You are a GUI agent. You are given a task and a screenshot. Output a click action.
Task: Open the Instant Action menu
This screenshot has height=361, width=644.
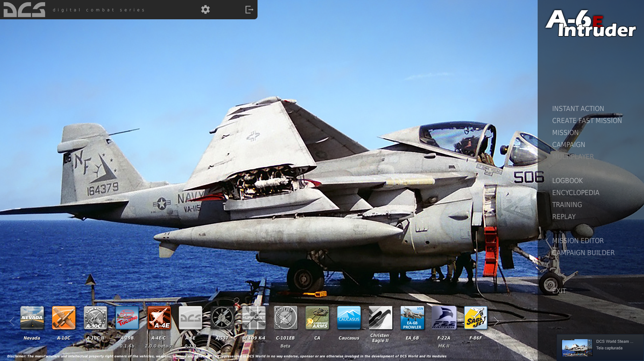(x=578, y=108)
